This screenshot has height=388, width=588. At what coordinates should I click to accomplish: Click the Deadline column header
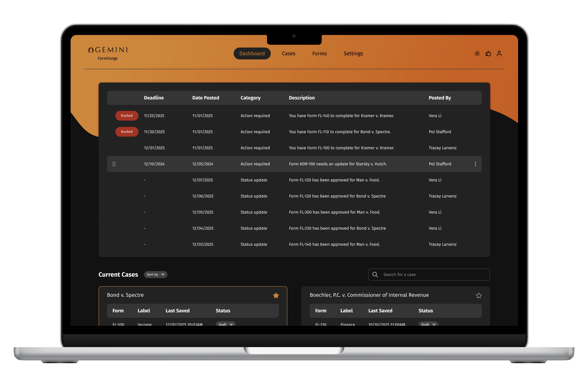point(154,98)
